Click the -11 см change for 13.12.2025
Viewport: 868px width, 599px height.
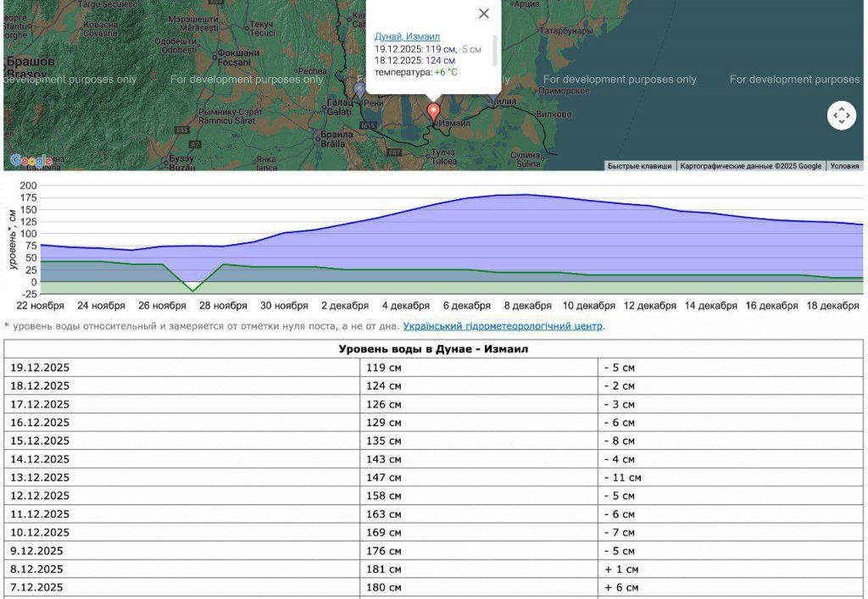pos(622,478)
